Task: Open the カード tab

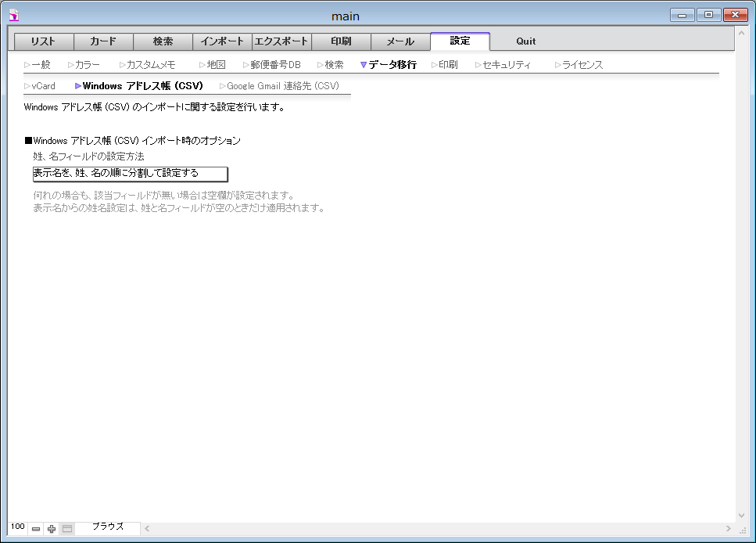Action: [x=103, y=41]
